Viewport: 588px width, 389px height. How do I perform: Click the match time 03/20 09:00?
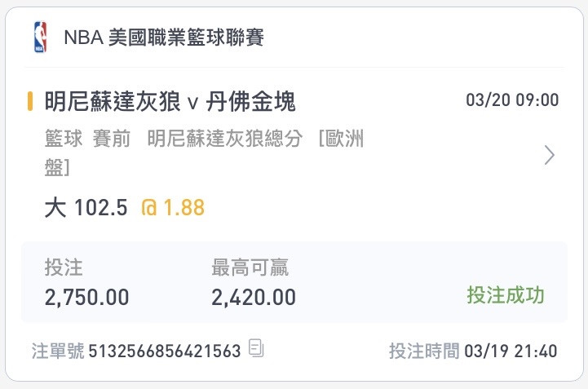(512, 100)
